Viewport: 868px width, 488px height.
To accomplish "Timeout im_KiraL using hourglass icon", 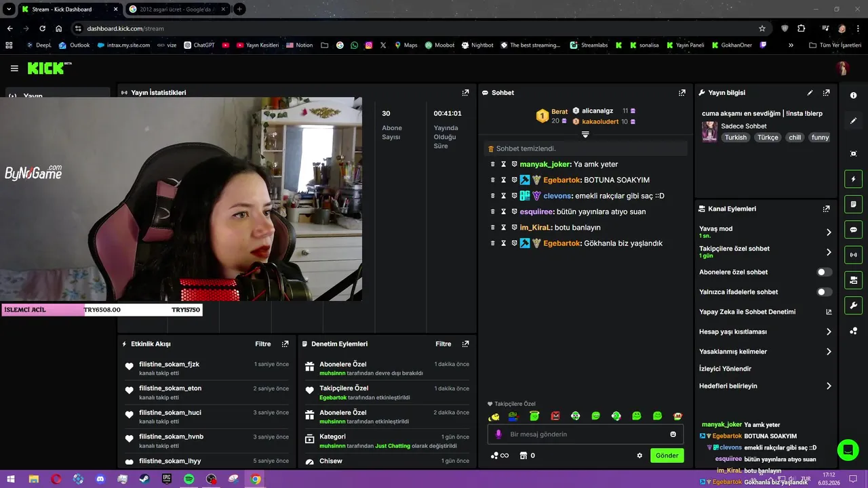I will click(504, 227).
